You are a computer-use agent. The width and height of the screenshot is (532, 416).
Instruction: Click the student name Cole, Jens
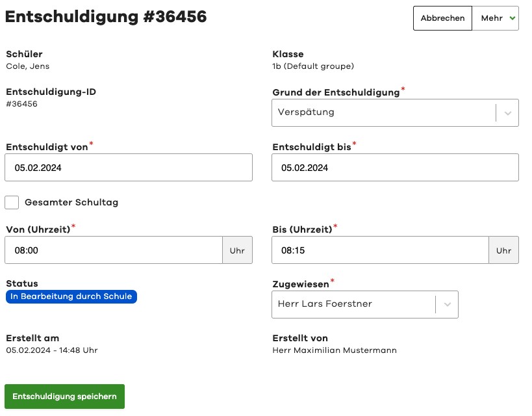tap(28, 66)
